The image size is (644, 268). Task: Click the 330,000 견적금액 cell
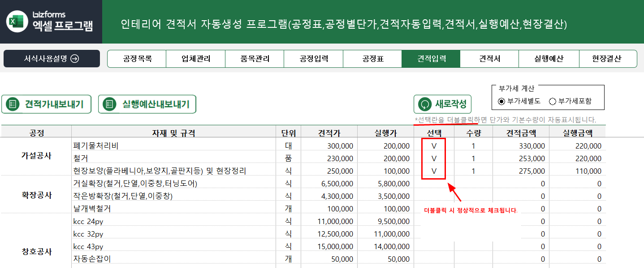coord(521,145)
